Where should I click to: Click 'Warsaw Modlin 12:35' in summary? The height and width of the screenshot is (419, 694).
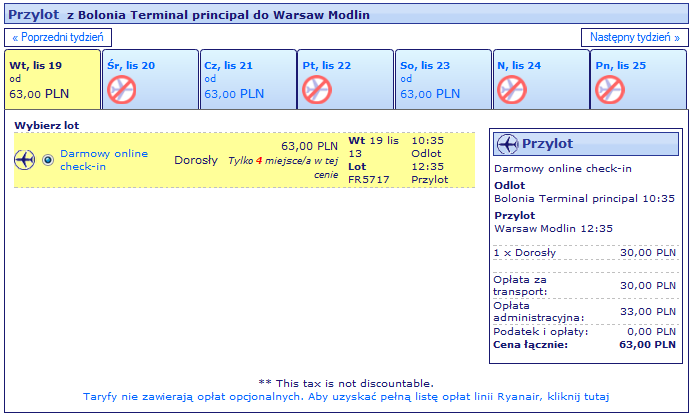pyautogui.click(x=554, y=229)
